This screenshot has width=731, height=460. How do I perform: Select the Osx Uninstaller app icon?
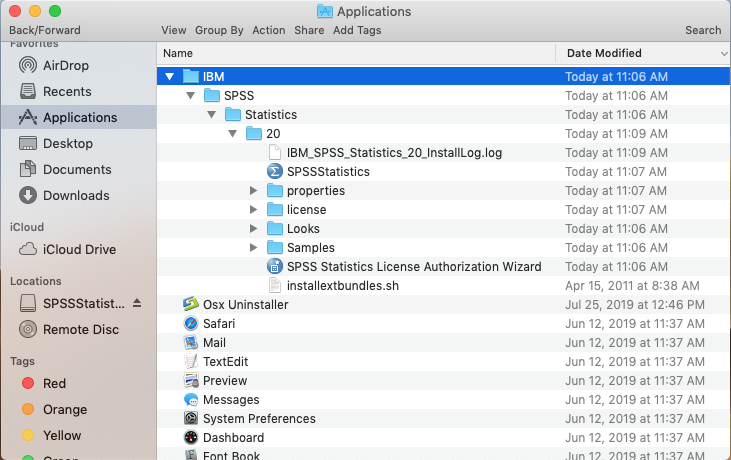tap(191, 305)
